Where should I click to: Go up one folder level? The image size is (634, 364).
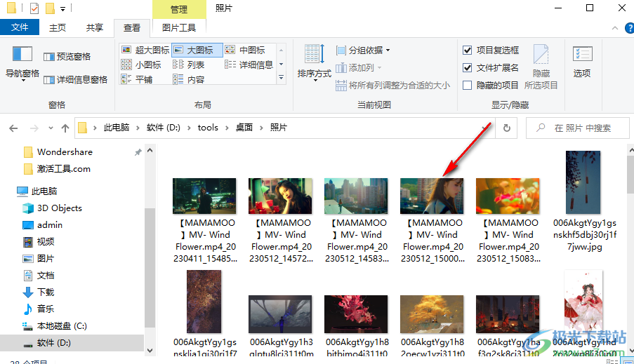pos(65,128)
